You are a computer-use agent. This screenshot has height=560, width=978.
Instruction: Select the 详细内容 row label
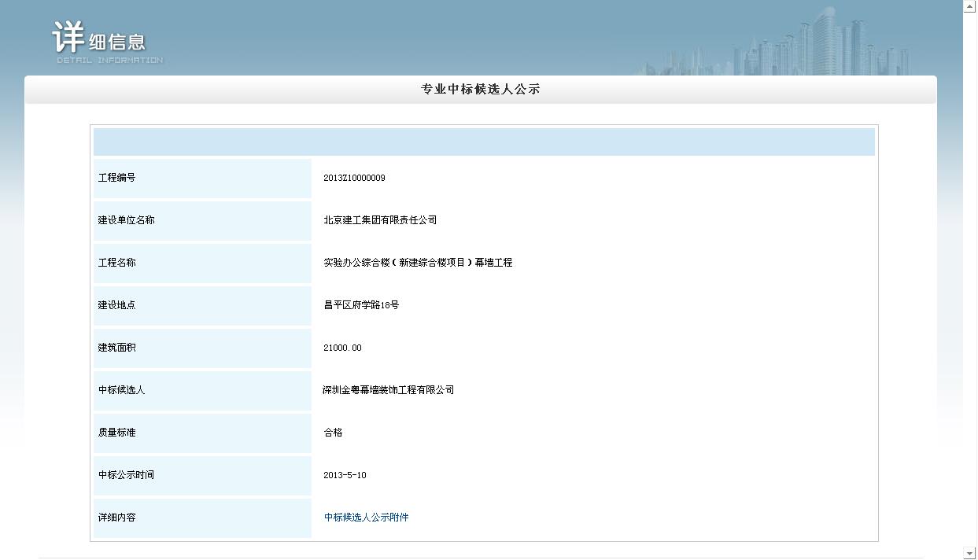pyautogui.click(x=116, y=518)
